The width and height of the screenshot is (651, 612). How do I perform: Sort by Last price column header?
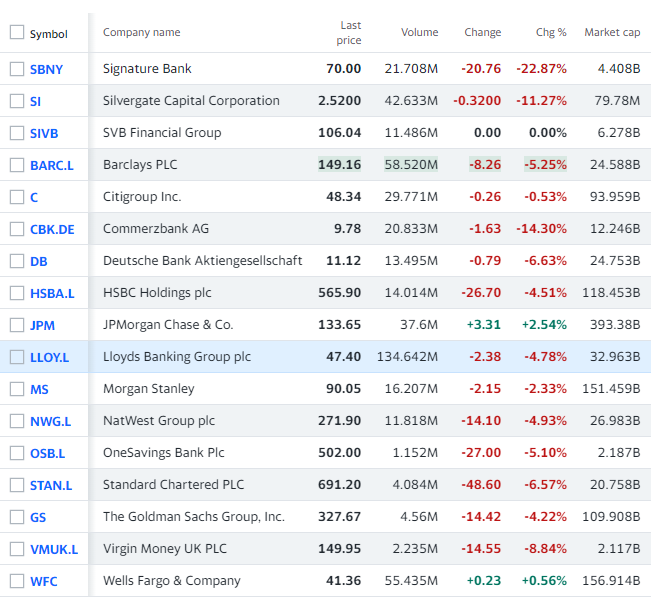click(349, 33)
